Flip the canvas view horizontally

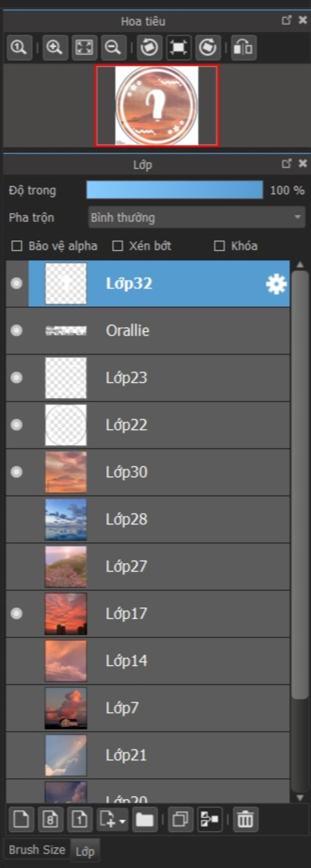point(243,47)
